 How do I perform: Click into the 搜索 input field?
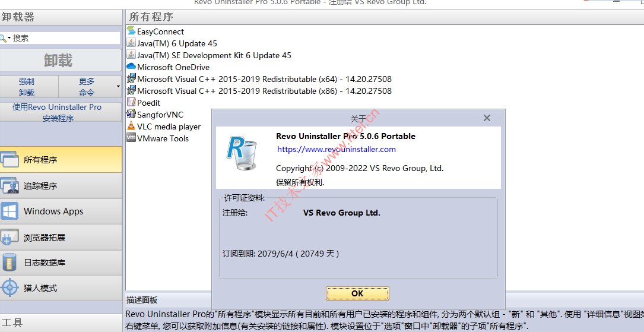click(x=66, y=38)
